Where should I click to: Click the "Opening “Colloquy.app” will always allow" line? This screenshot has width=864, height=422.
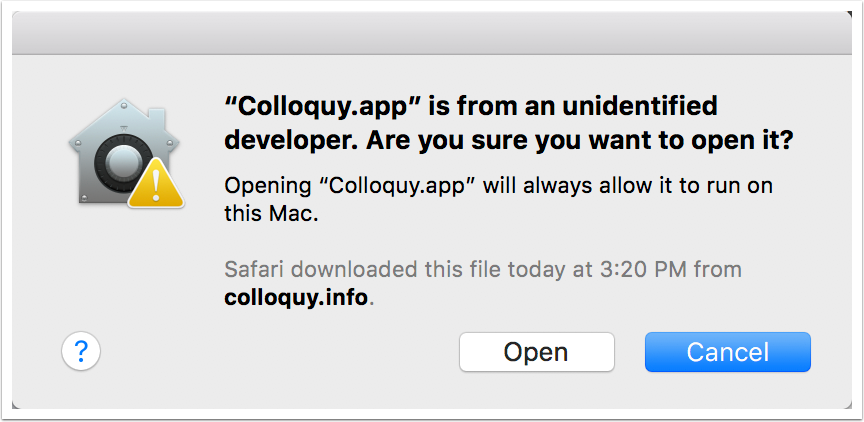point(443,186)
